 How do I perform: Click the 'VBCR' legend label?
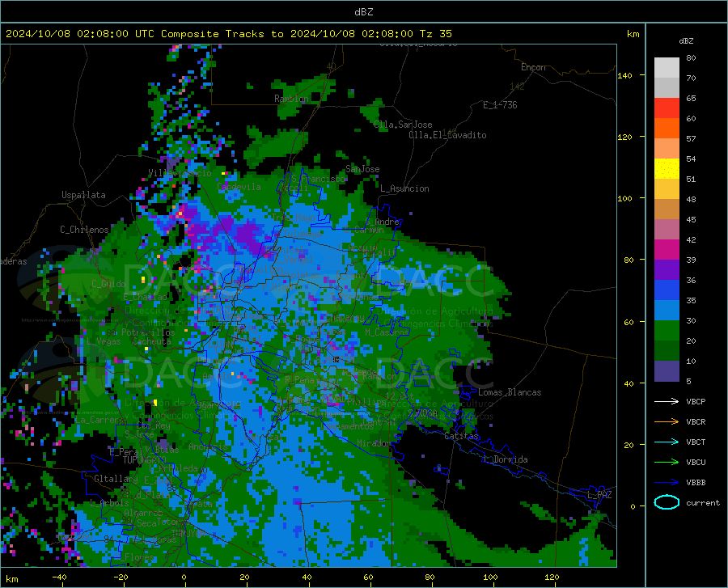(x=696, y=422)
